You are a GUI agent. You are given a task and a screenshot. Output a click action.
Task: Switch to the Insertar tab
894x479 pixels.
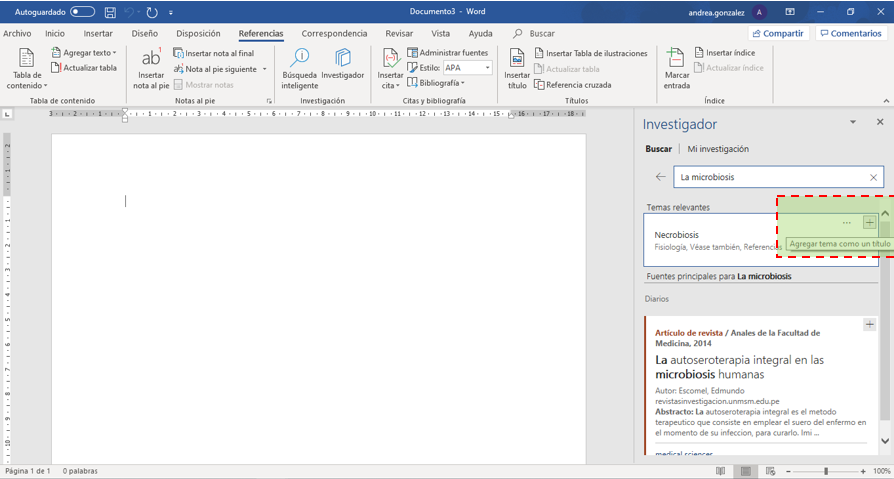pyautogui.click(x=98, y=34)
